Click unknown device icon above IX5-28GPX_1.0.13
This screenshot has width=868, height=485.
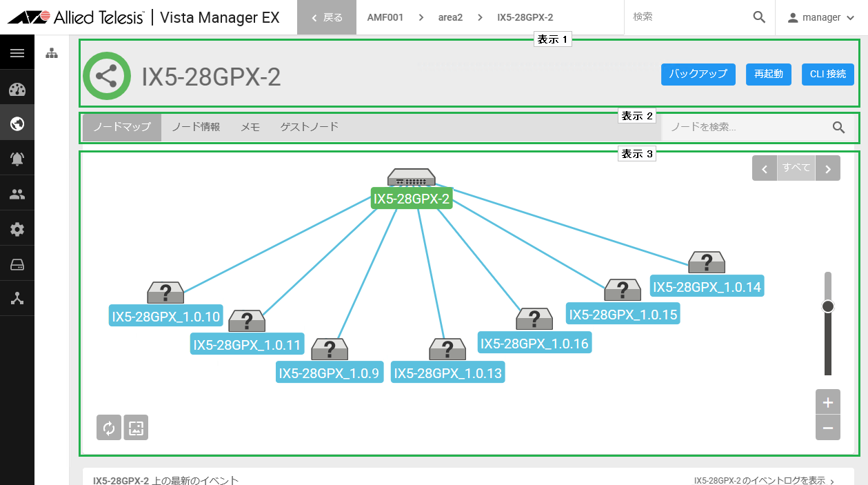coord(447,349)
